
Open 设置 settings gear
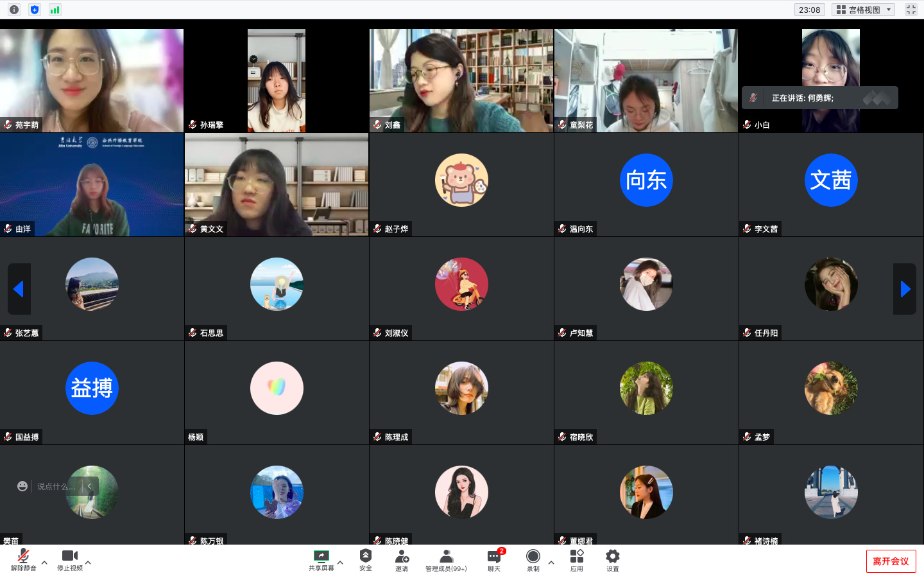coord(613,559)
